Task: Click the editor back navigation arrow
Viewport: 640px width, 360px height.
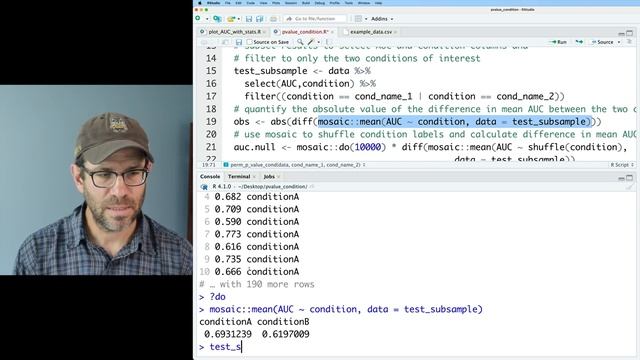Action: [x=204, y=42]
